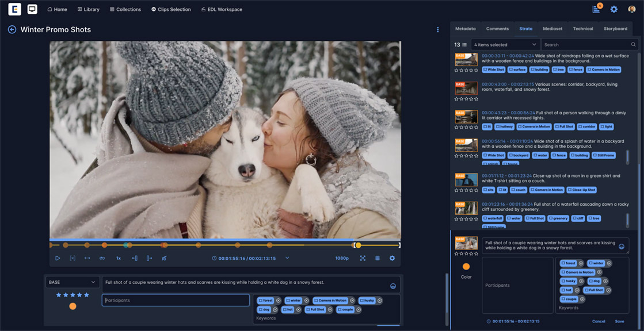Click the back arrow beside Winter Promo Shots

point(12,29)
